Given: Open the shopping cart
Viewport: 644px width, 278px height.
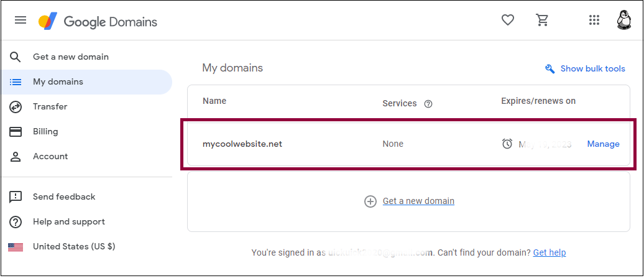Looking at the screenshot, I should (x=542, y=20).
